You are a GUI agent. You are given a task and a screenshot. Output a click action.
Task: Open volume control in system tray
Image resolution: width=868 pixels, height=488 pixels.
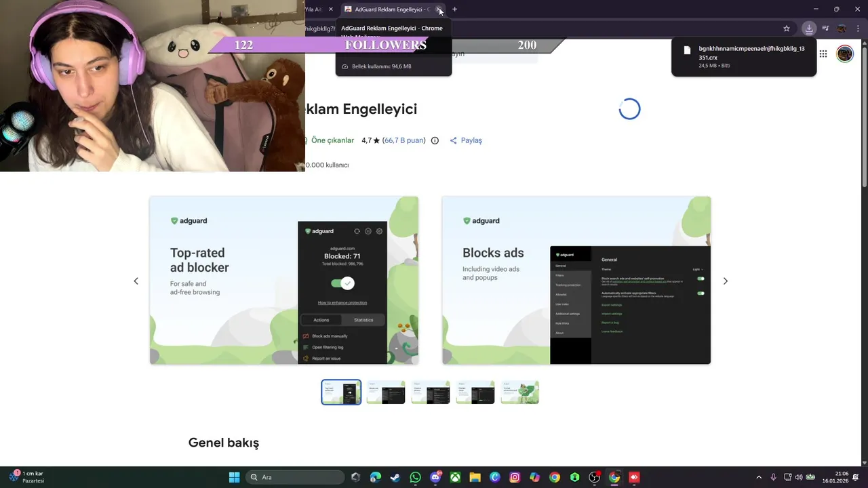click(x=798, y=477)
